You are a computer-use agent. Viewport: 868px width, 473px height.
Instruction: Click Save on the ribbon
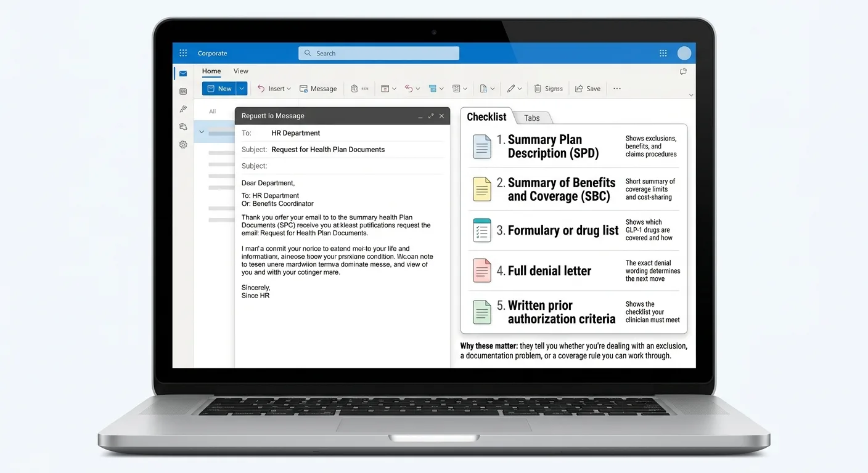pos(587,88)
